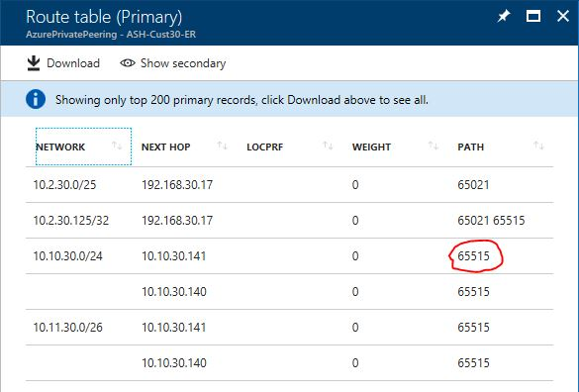Select network 10.2.30.125/32 cell
The image size is (579, 392).
click(71, 221)
